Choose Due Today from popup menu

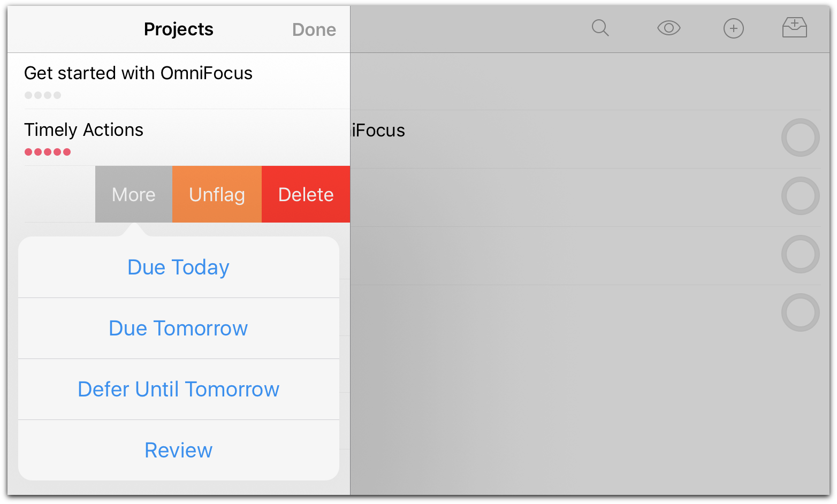point(178,267)
